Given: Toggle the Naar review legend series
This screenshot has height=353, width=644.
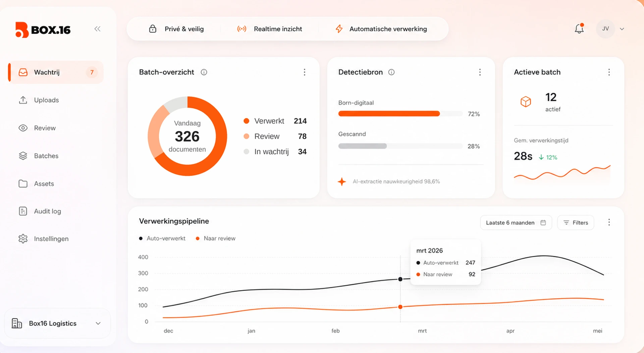Looking at the screenshot, I should (x=216, y=238).
